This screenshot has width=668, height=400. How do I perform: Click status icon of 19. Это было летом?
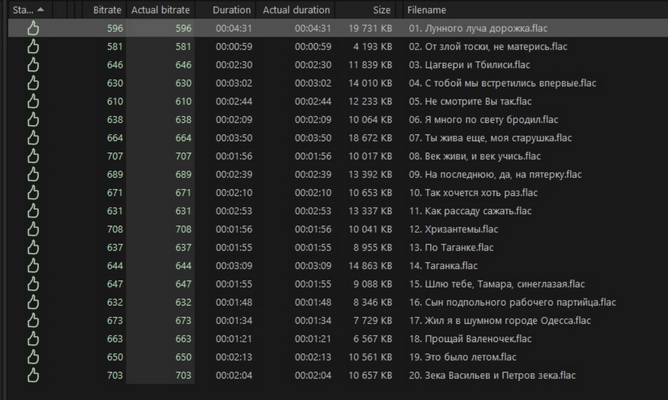point(33,357)
